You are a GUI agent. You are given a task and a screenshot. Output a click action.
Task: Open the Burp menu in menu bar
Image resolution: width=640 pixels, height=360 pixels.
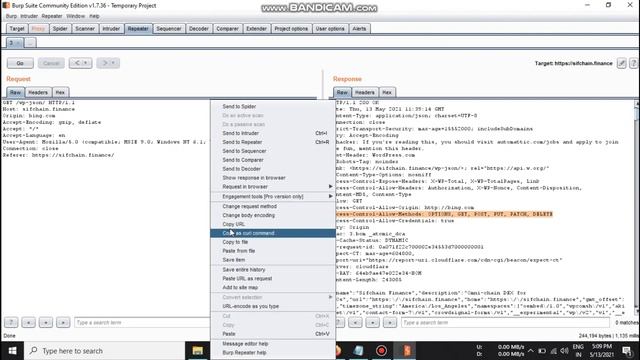click(x=11, y=16)
